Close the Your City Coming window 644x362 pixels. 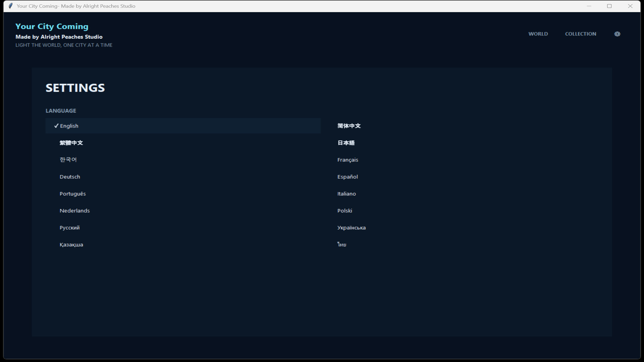tap(630, 6)
